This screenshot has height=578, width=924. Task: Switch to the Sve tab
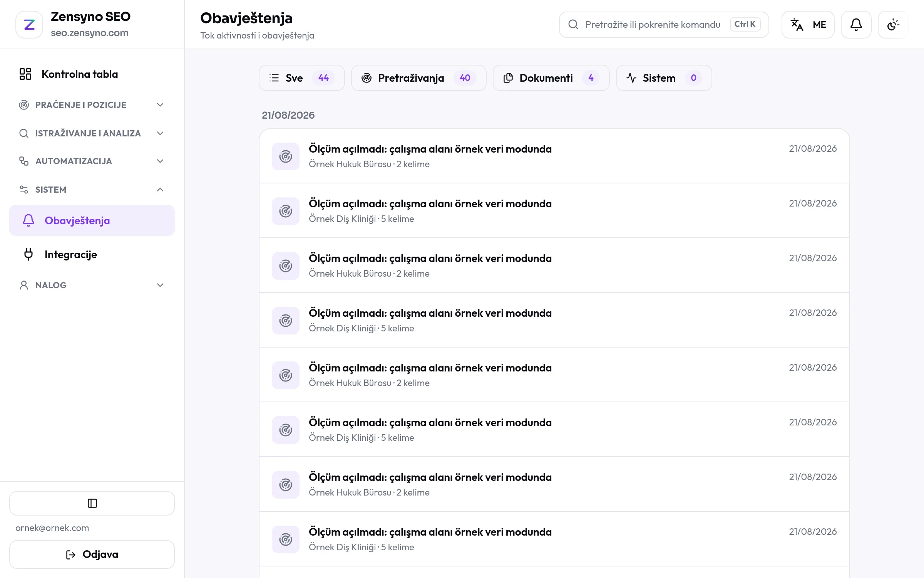click(x=302, y=78)
